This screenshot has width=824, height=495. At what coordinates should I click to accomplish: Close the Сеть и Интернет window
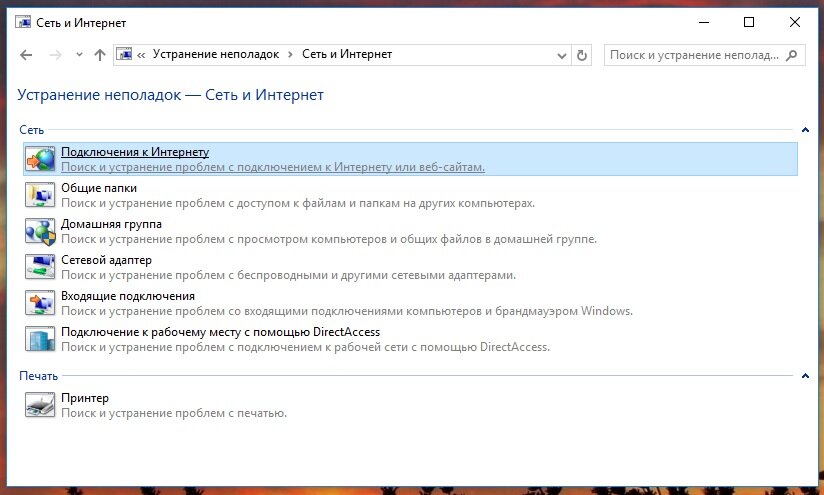[795, 22]
